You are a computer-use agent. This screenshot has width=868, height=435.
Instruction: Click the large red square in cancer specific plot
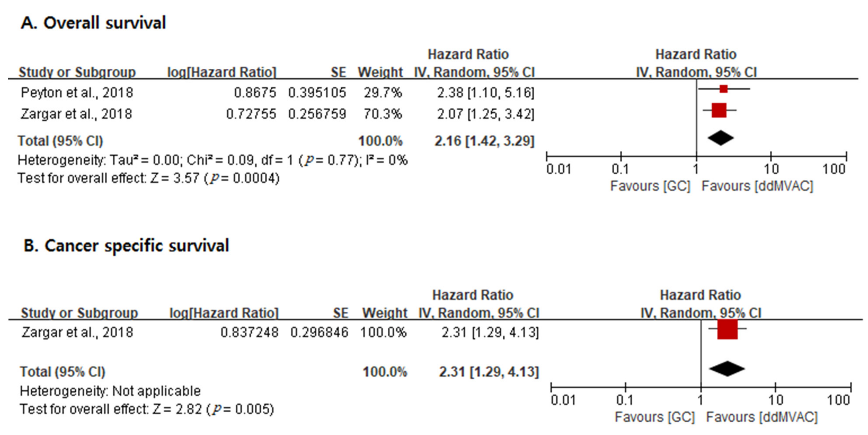click(x=727, y=329)
